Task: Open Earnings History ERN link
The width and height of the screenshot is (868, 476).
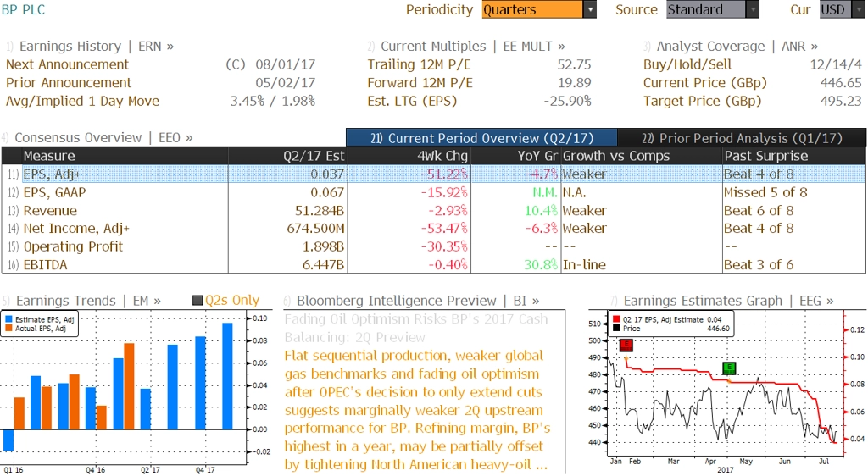Action: point(97,46)
